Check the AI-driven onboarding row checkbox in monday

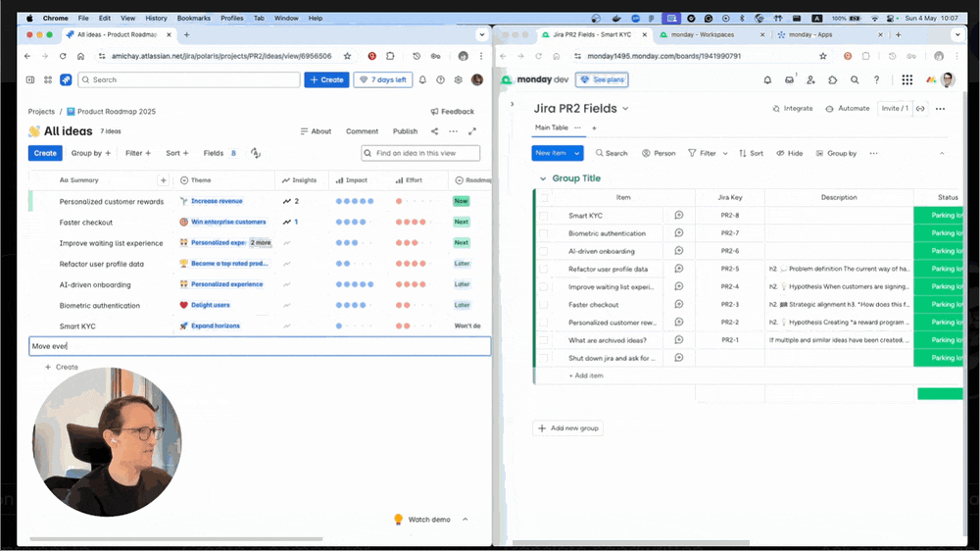tap(544, 251)
